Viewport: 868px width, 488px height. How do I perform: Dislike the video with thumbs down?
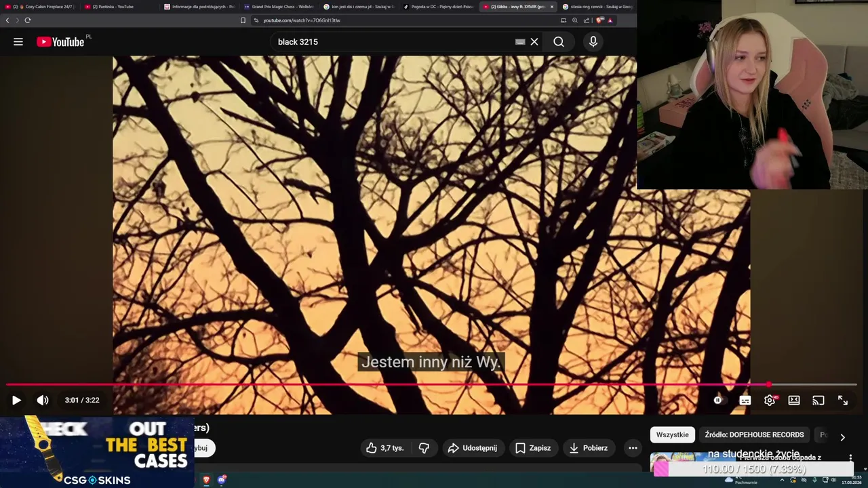[424, 448]
